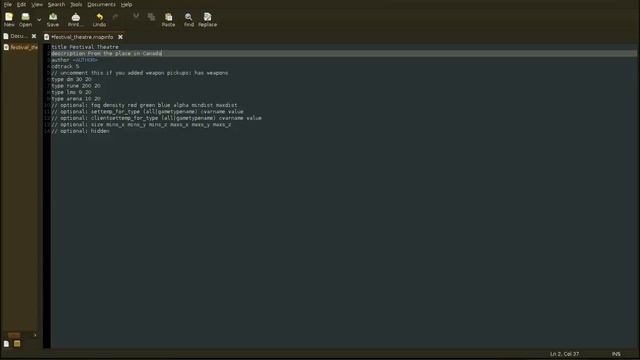Click the 'has weapons' comment line
Screen dimensions: 640x360
[x=140, y=73]
